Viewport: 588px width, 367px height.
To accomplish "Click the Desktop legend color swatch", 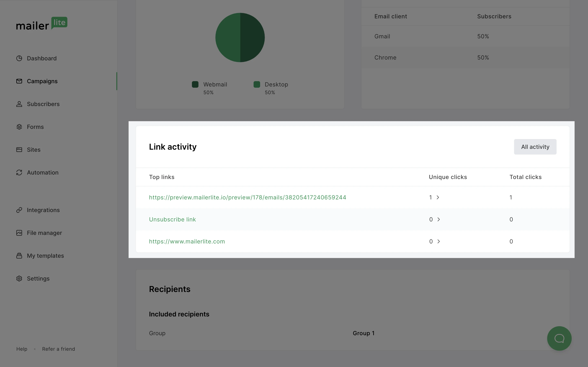I will point(257,84).
